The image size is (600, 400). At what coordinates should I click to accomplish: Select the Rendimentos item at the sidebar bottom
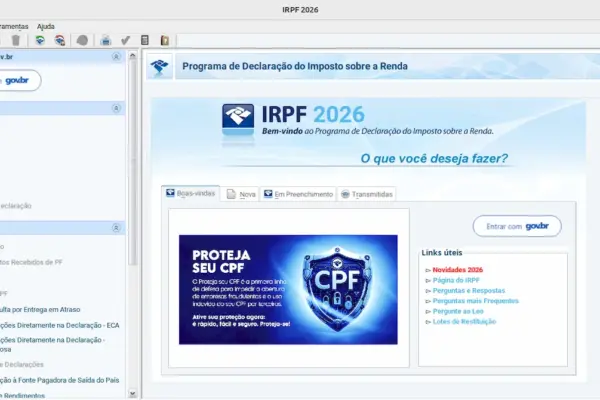[23, 395]
